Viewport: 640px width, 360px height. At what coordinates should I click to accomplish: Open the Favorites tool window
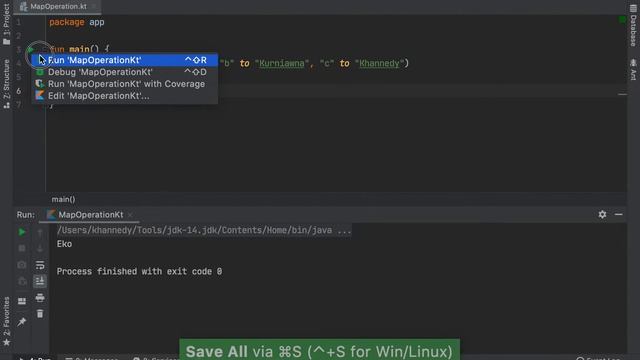pyautogui.click(x=7, y=321)
